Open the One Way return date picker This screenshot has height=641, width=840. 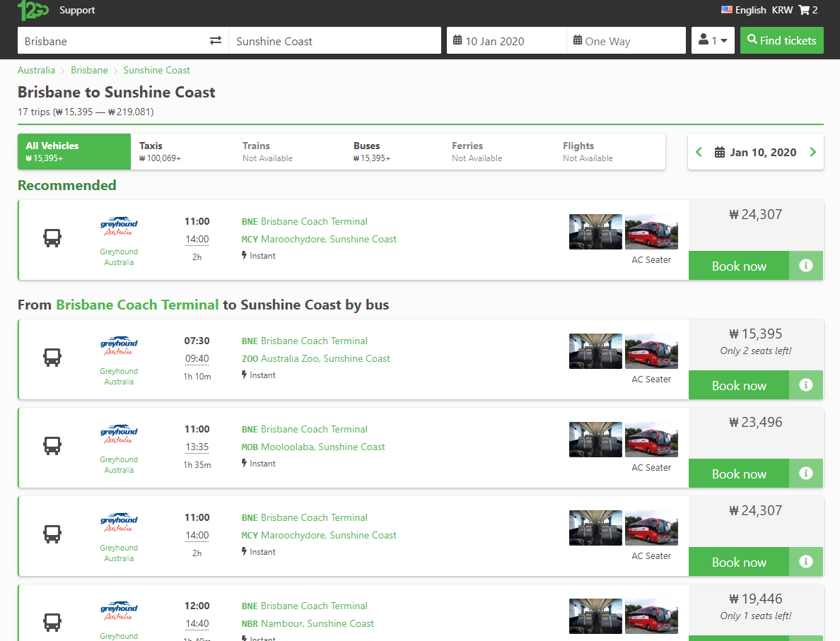pos(626,40)
